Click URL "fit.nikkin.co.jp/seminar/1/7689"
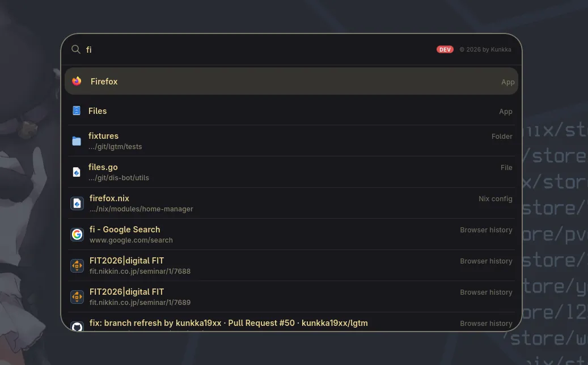This screenshot has height=365, width=588. tap(140, 302)
